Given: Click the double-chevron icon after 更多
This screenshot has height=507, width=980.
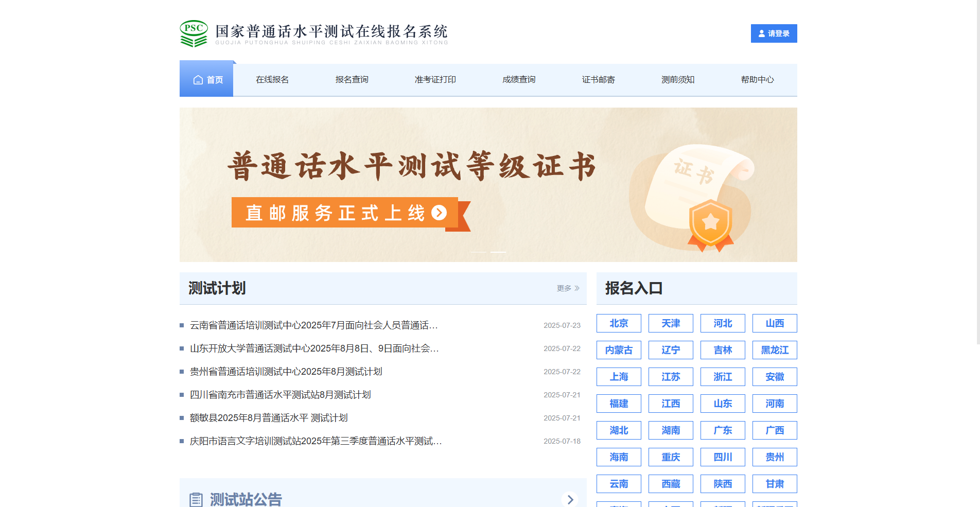Looking at the screenshot, I should tap(577, 289).
